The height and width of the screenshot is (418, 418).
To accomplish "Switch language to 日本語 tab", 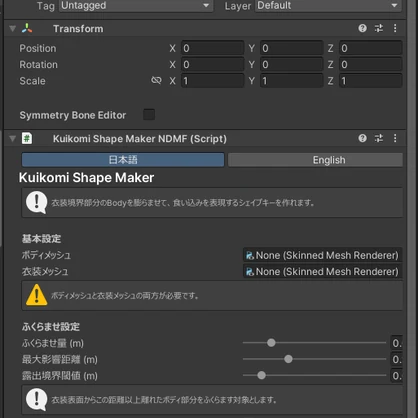I will 123,160.
